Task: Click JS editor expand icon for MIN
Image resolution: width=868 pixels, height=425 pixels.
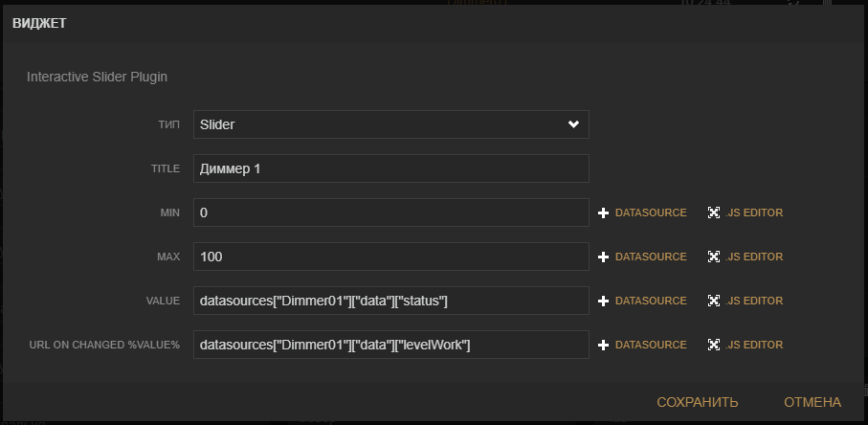Action: pos(714,213)
